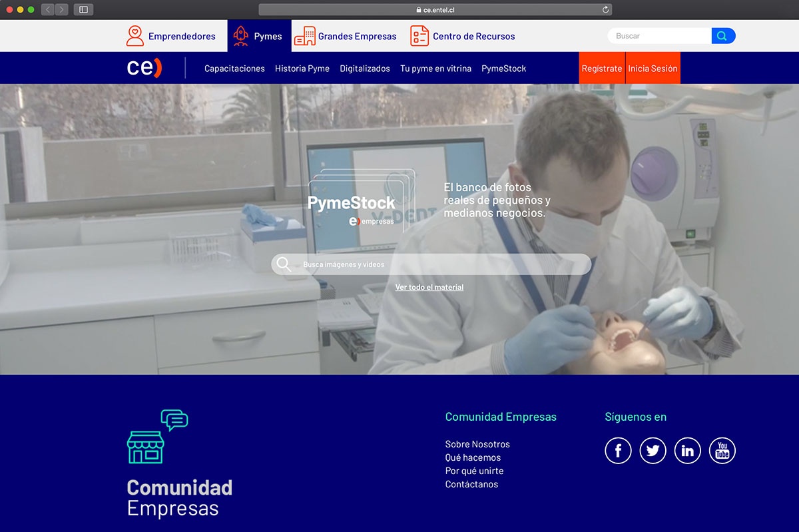Open the Capacitaciones menu item
Image resolution: width=799 pixels, height=532 pixels.
coord(234,69)
